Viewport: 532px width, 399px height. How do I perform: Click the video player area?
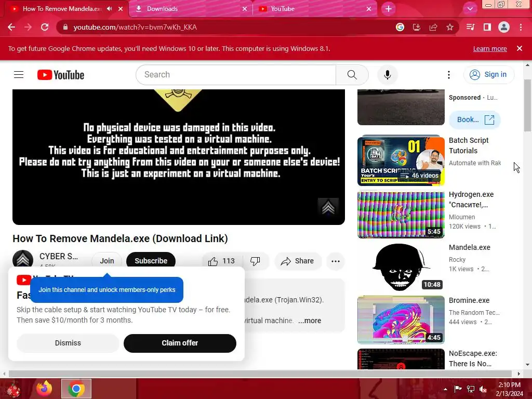point(179,157)
